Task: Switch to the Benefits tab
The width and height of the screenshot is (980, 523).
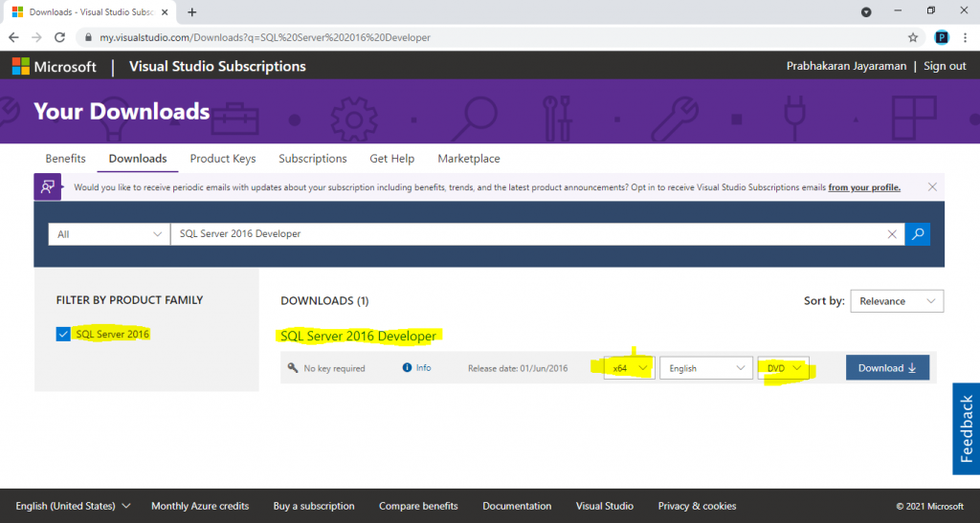Action: (66, 159)
